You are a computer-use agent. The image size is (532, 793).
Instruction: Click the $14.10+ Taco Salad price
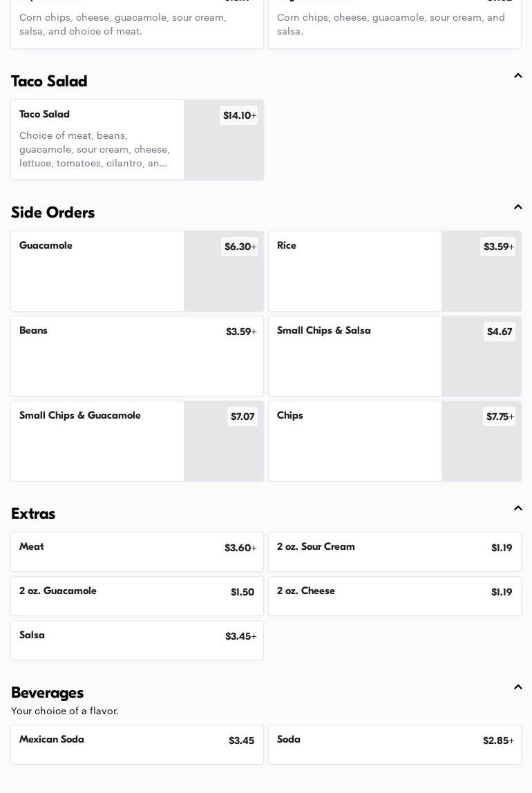click(x=239, y=115)
